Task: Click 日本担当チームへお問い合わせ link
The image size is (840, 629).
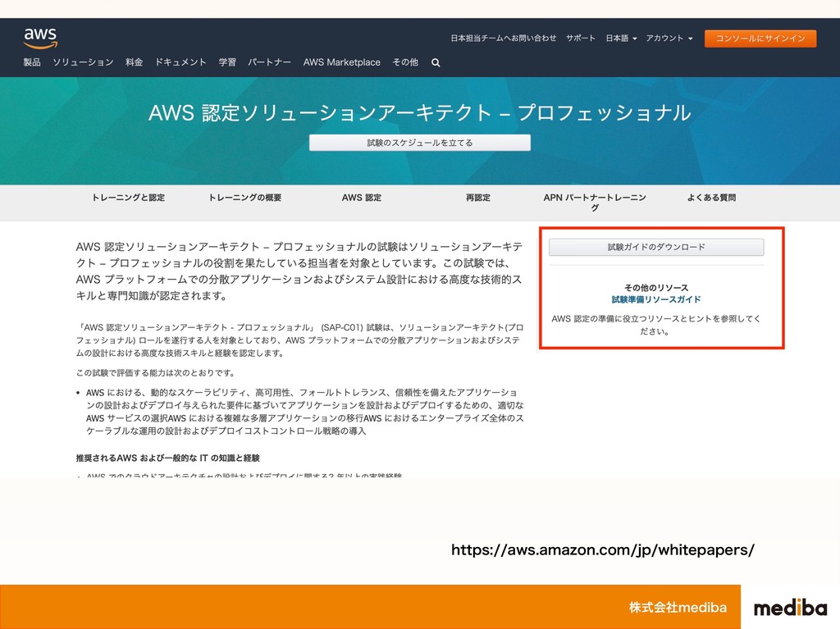Action: pyautogui.click(x=503, y=38)
